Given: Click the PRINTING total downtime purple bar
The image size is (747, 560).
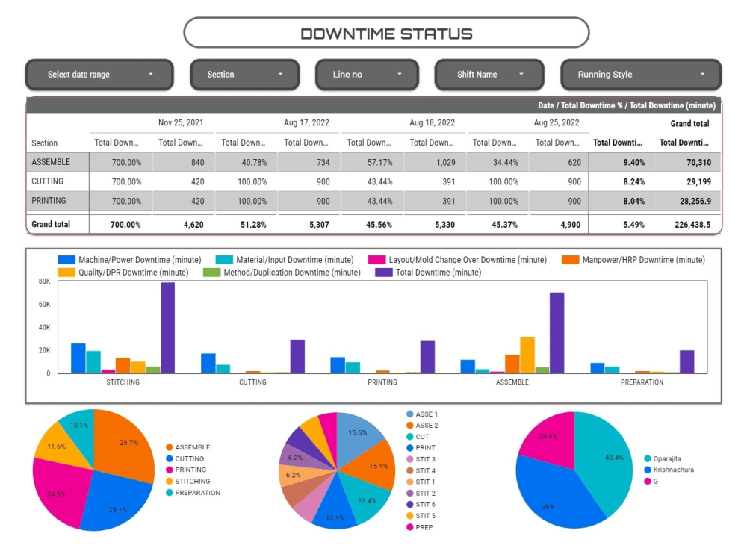Looking at the screenshot, I should pos(427,357).
